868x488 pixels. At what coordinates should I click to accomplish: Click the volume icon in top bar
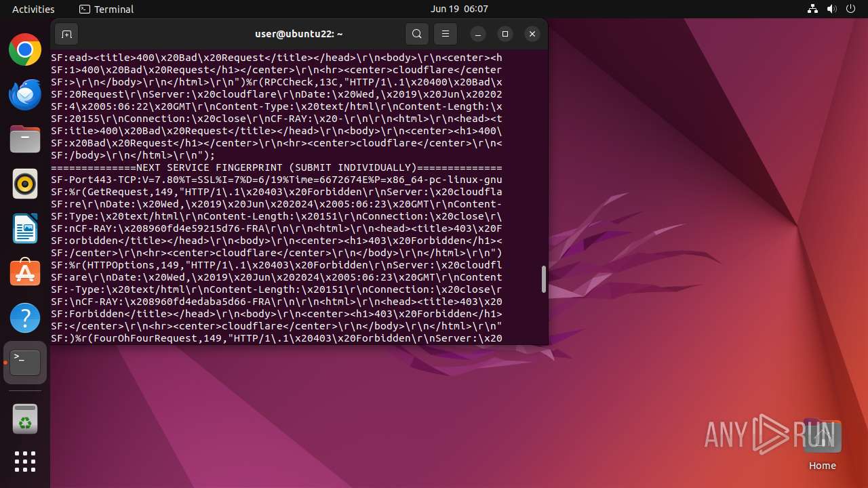[x=832, y=9]
